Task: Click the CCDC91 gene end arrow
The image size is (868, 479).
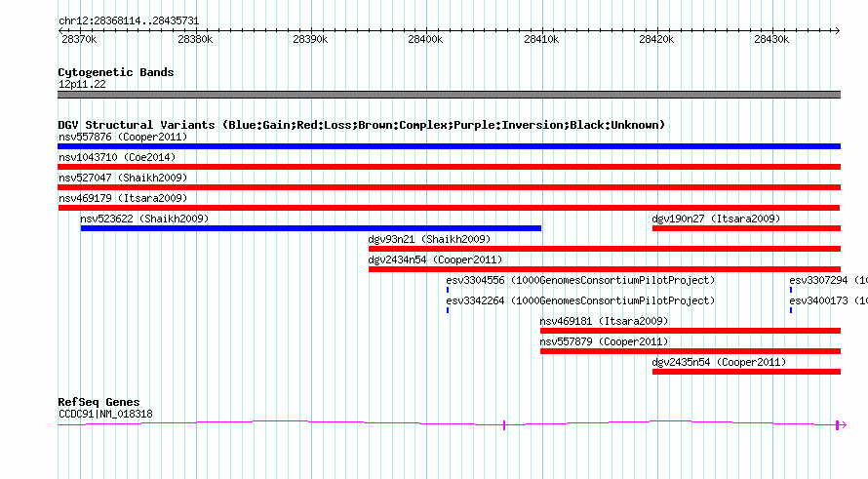Action: pyautogui.click(x=841, y=424)
